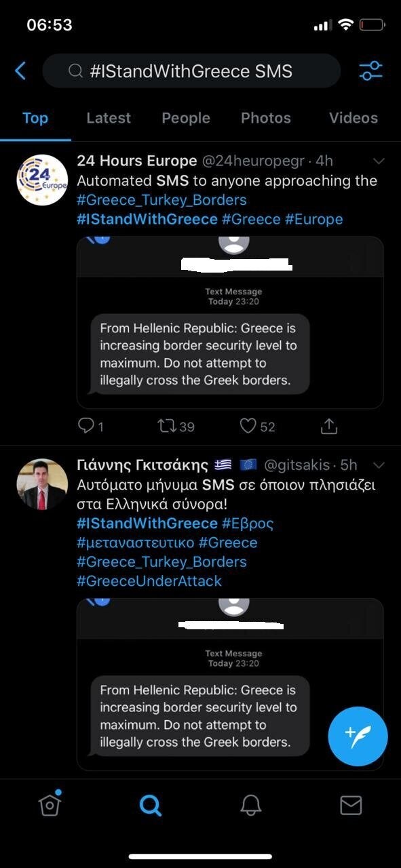Compose a new tweet

pos(358,736)
